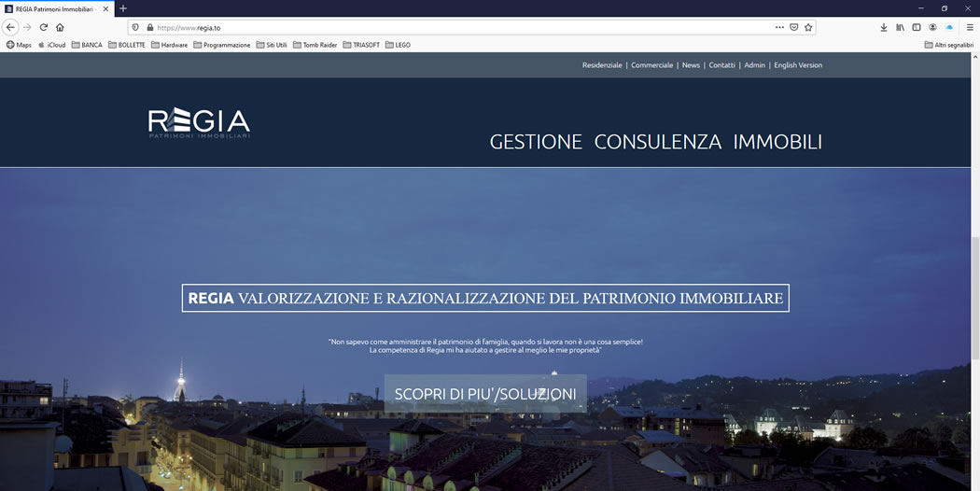Screen dimensions: 980x491
Task: Click the testimonial quote text
Action: click(485, 346)
